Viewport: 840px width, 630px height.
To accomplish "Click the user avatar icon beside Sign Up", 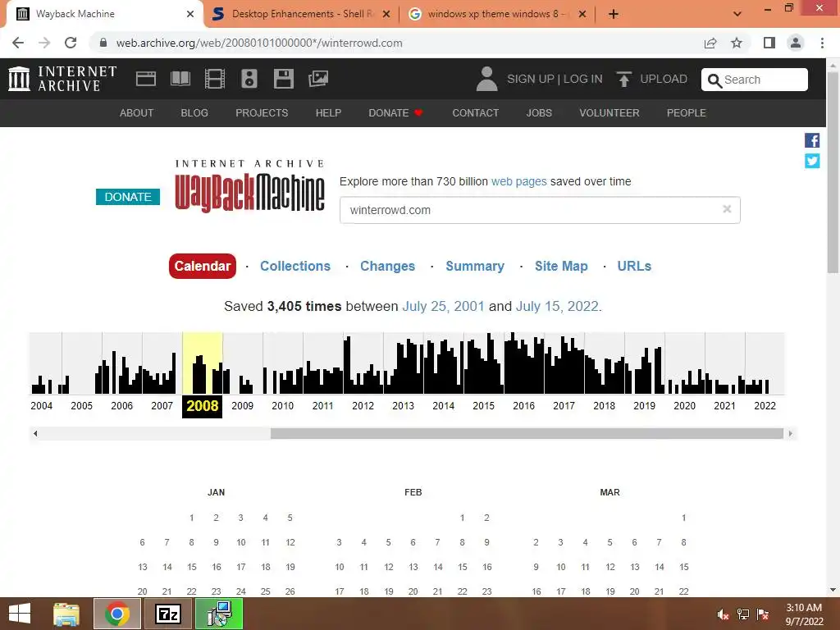I will pyautogui.click(x=486, y=79).
